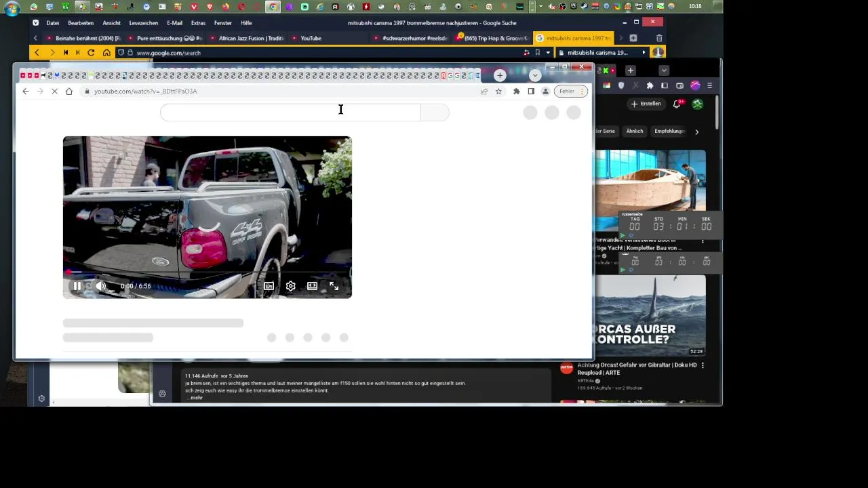
Task: Click the youtube.com/watch address bar
Action: pyautogui.click(x=278, y=91)
